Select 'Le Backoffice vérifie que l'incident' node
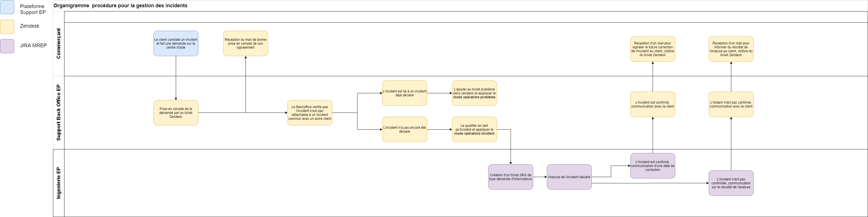The image size is (868, 217). pyautogui.click(x=309, y=113)
